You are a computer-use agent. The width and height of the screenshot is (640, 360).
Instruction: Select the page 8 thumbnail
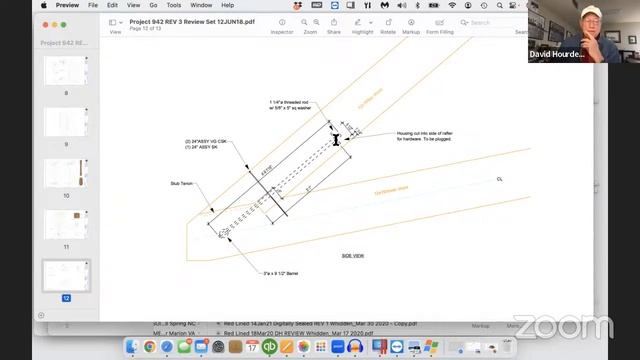[66, 71]
